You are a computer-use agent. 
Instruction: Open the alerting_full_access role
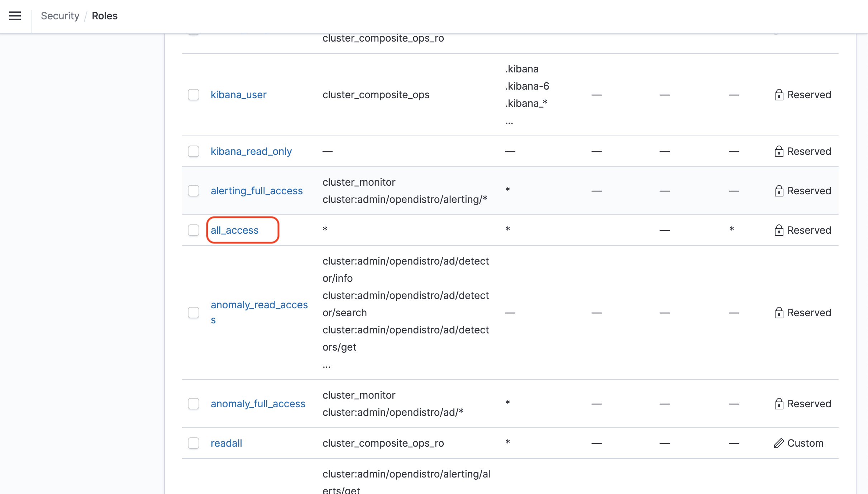[257, 191]
